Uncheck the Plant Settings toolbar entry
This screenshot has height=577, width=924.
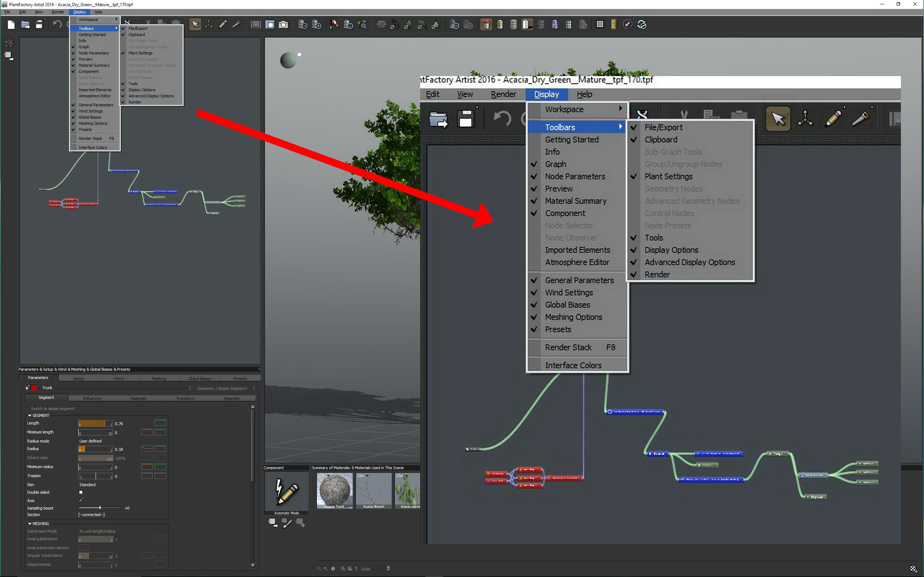140,53
